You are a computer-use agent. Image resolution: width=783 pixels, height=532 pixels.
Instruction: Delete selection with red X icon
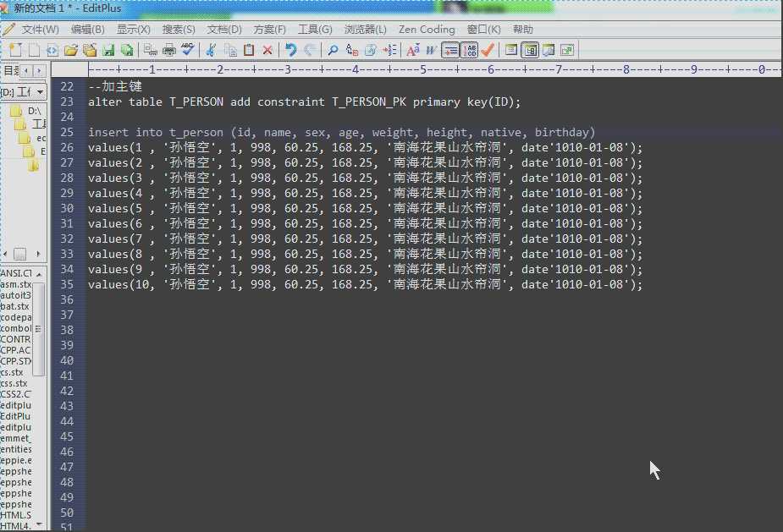(x=267, y=50)
